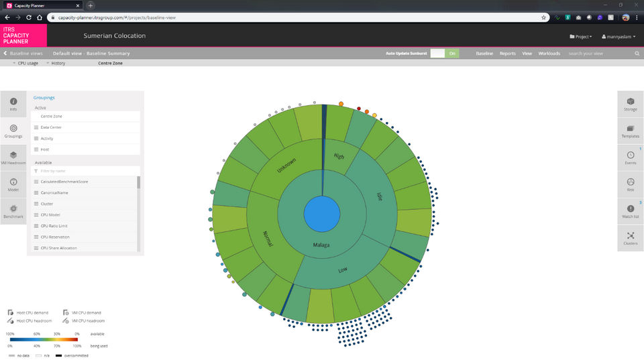Open the View menu

(527, 54)
